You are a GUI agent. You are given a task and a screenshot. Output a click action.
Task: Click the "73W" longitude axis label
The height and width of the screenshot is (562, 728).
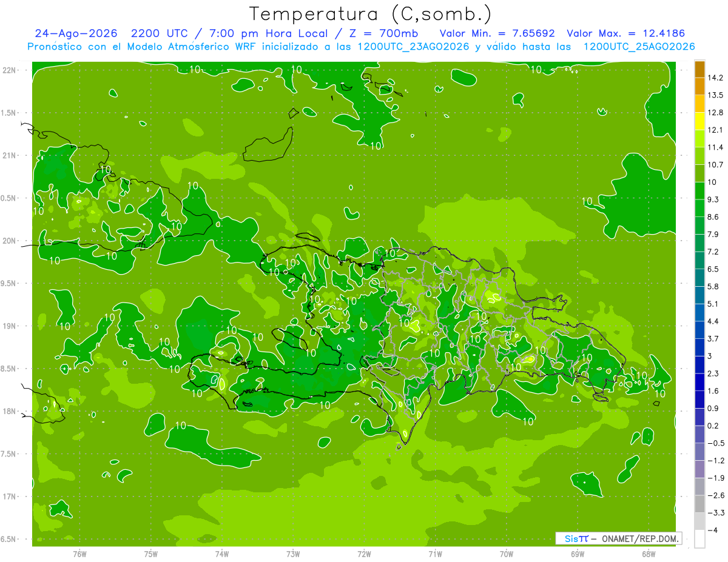tap(293, 554)
